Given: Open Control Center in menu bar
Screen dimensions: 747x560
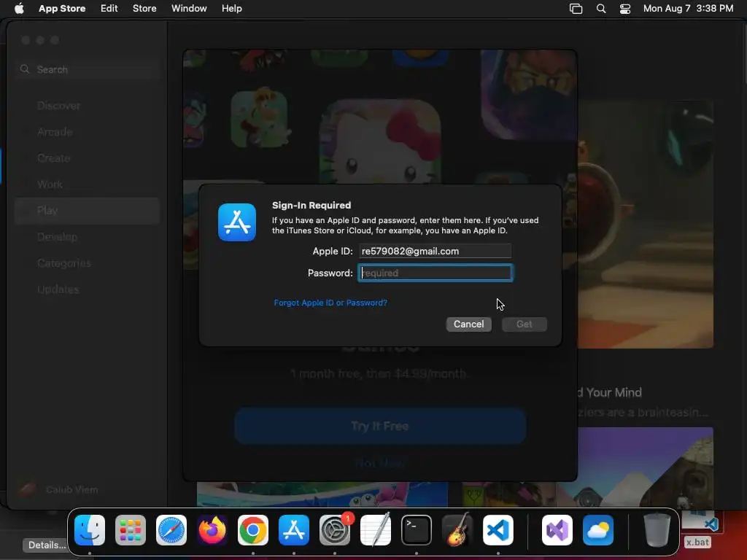Looking at the screenshot, I should coord(625,9).
